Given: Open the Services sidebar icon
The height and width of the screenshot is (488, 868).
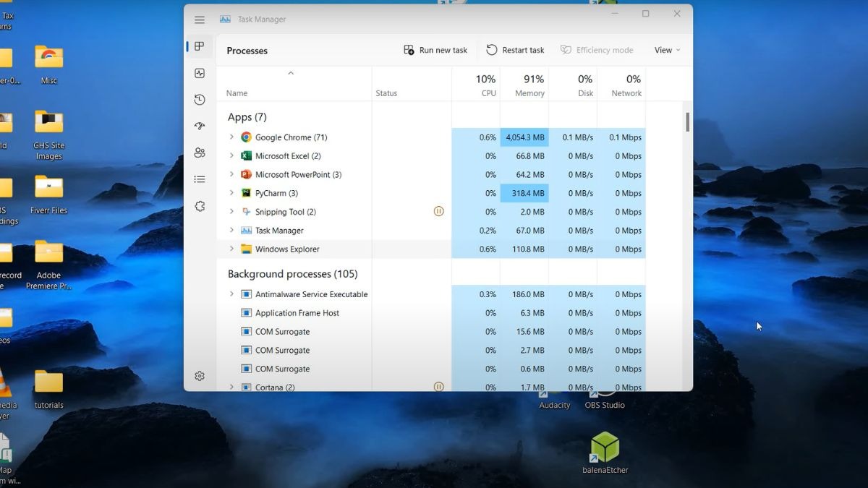Looking at the screenshot, I should [x=200, y=206].
